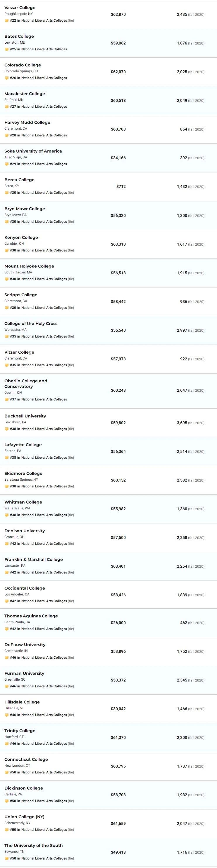Click the ranking badge icon for Pitzer College

pos(6,365)
